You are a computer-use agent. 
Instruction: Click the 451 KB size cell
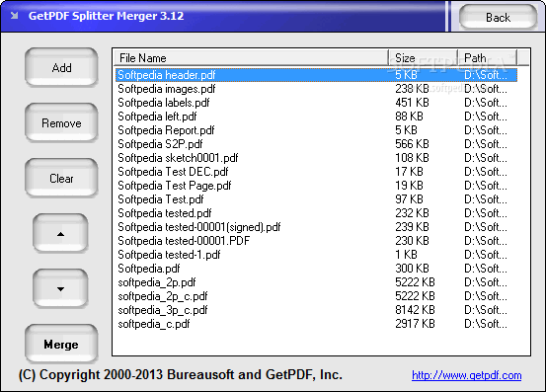pyautogui.click(x=412, y=103)
